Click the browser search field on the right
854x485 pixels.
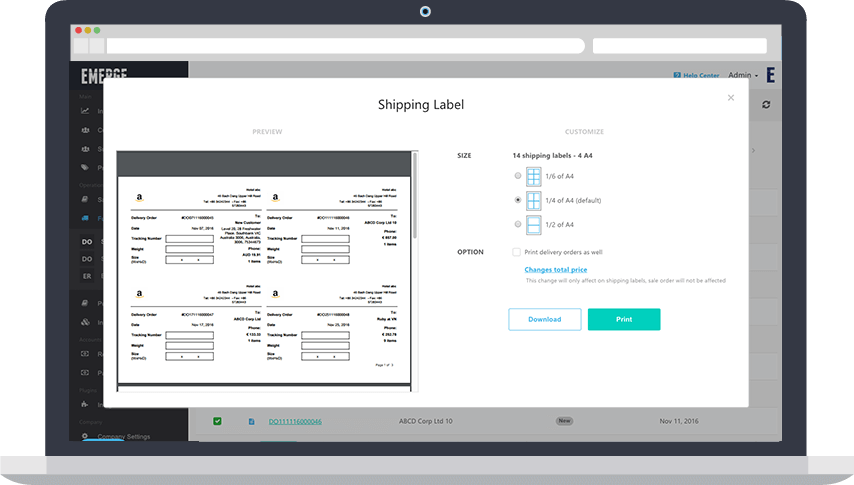pyautogui.click(x=680, y=46)
